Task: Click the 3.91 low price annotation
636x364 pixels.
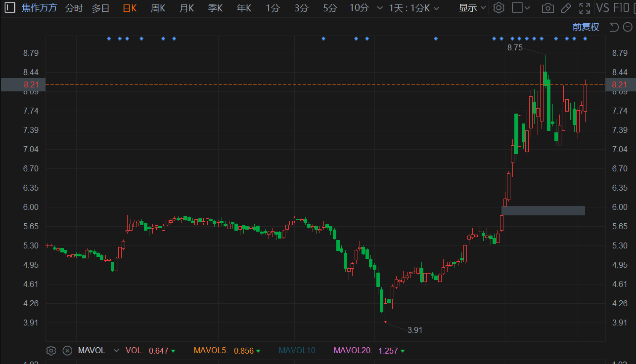Action: [415, 330]
